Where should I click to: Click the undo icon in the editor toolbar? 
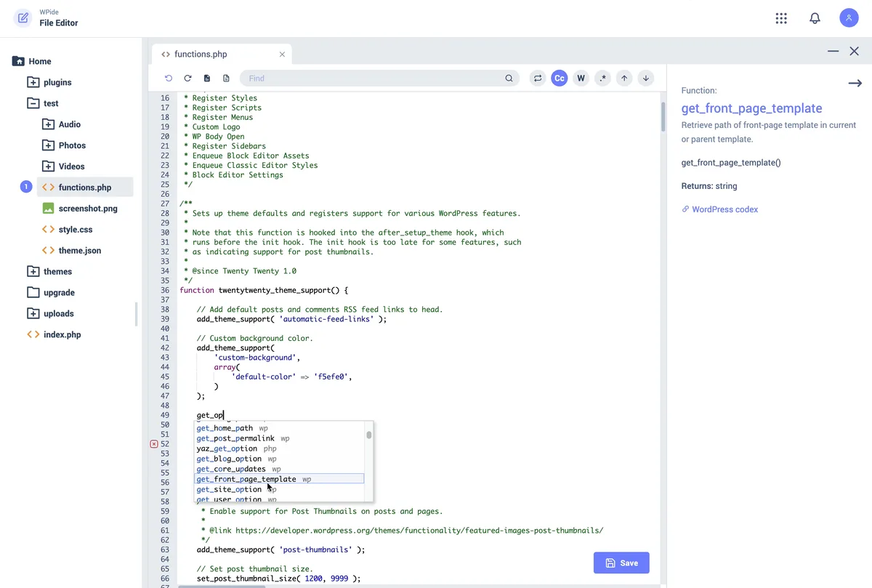tap(169, 78)
